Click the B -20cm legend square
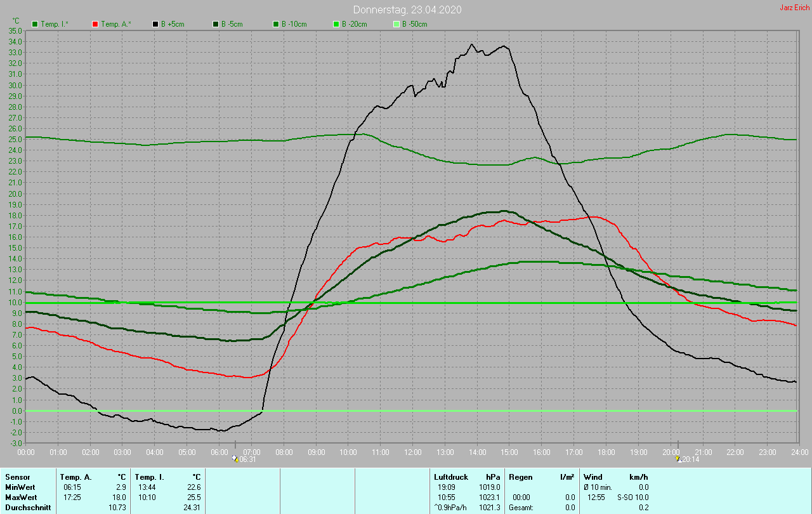Viewport: 812px width, 514px height. click(336, 24)
